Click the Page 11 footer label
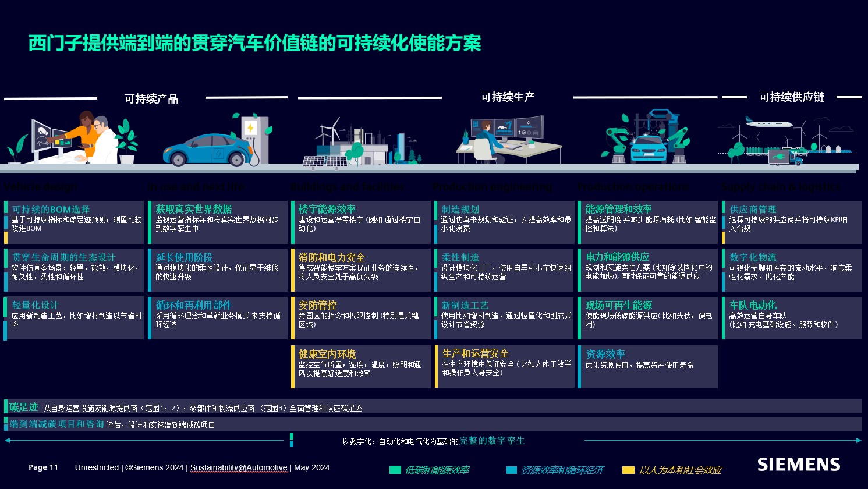This screenshot has width=868, height=489. click(x=44, y=467)
